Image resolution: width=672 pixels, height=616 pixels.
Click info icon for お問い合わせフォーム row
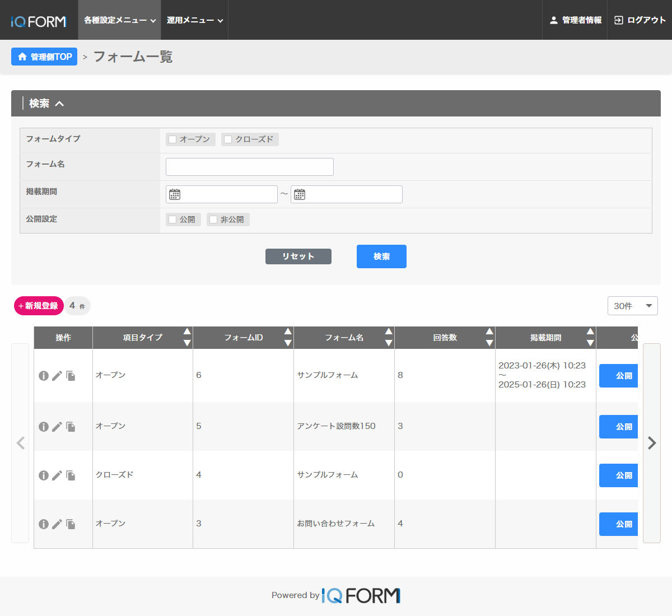point(44,524)
